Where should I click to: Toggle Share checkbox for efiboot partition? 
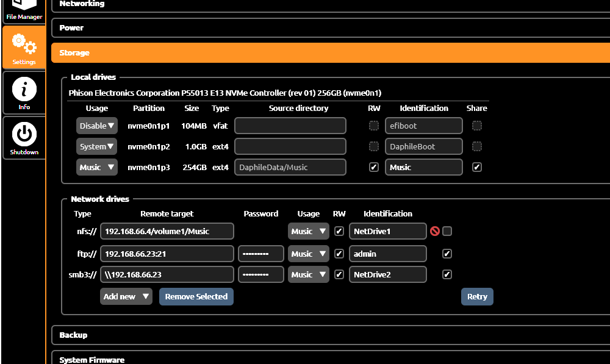click(477, 126)
